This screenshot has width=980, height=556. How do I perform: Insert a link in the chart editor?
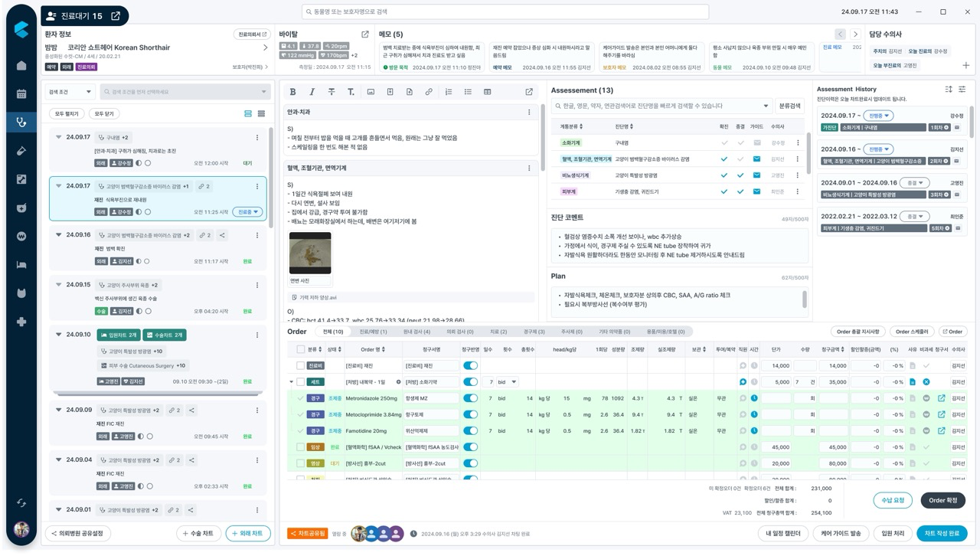tap(429, 92)
